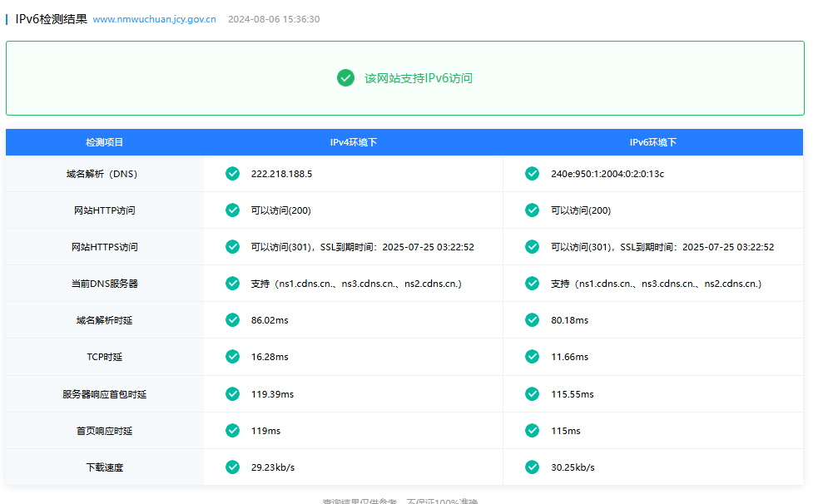The width and height of the screenshot is (828, 504).
Task: Click the IPv6环境下 column header
Action: click(x=653, y=142)
